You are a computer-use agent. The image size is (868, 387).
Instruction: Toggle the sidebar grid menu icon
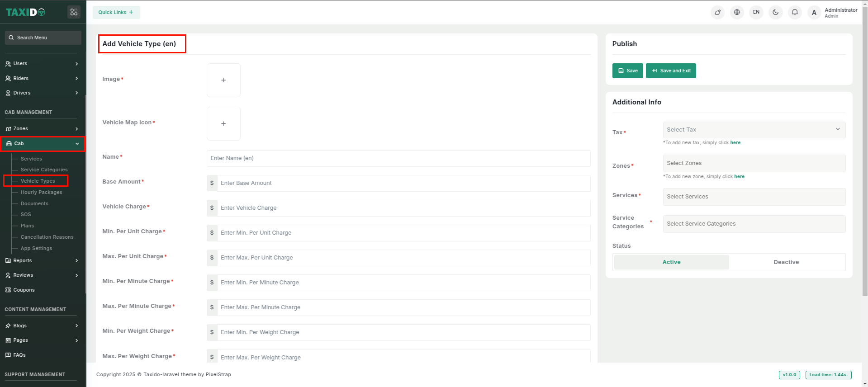pos(74,12)
